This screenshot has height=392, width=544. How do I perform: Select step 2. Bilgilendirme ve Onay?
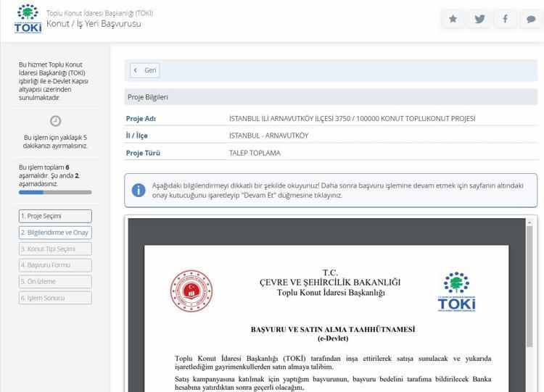[55, 233]
